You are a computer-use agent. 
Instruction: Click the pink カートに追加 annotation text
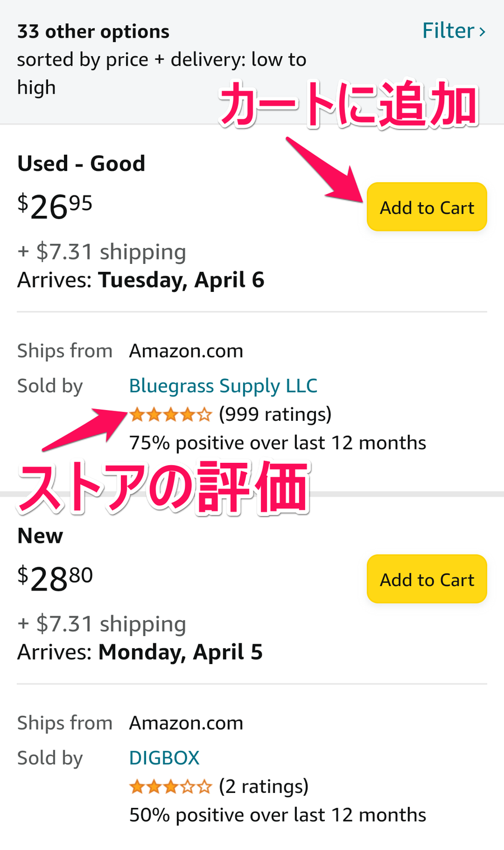(348, 105)
